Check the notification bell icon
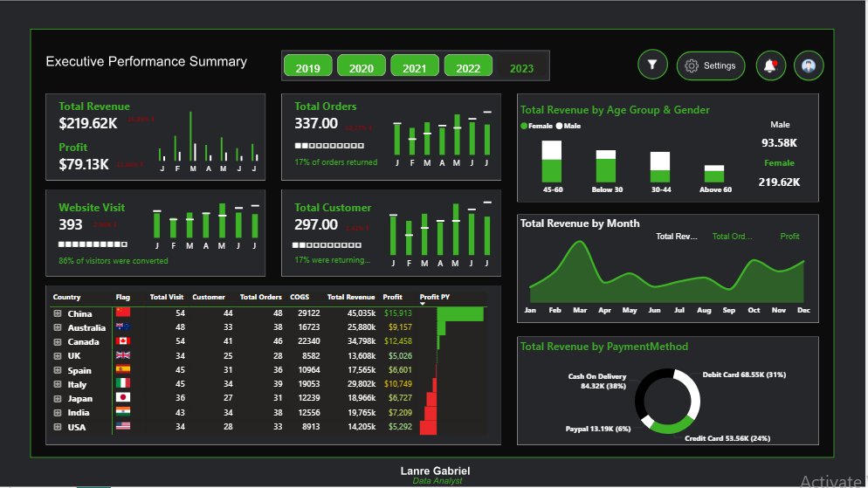The height and width of the screenshot is (488, 868). 770,65
